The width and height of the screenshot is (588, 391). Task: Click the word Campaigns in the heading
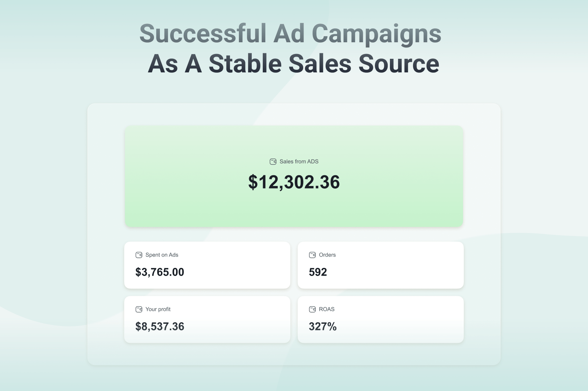[x=376, y=33]
